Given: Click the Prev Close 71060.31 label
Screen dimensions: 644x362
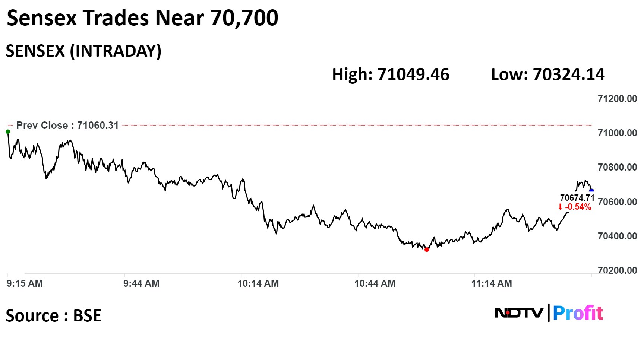Looking at the screenshot, I should click(x=67, y=126).
